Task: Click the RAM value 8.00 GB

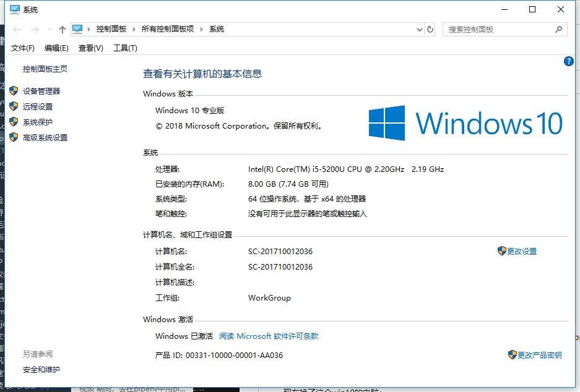Action: (x=288, y=184)
